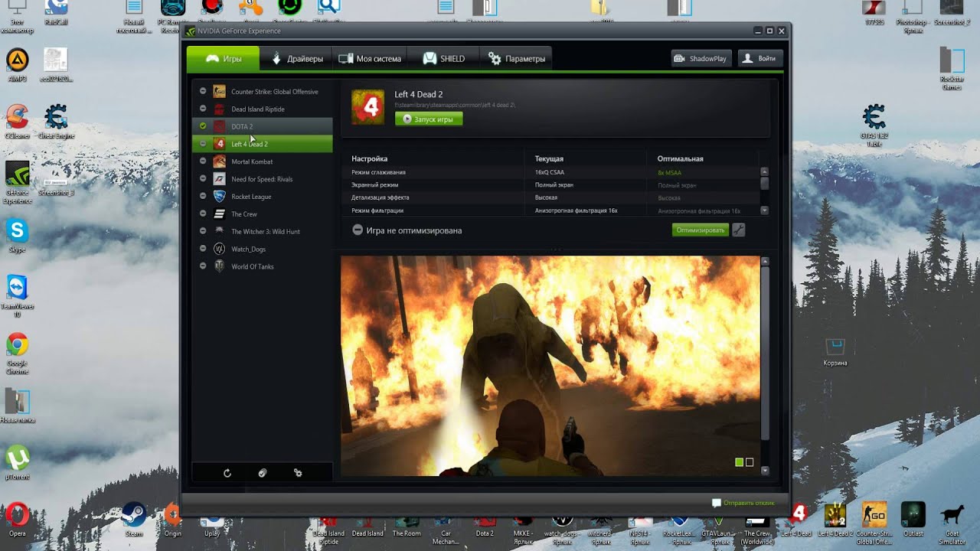Open the TeamViewer 10 desktop shortcut
This screenshot has height=551, width=980.
point(17,295)
